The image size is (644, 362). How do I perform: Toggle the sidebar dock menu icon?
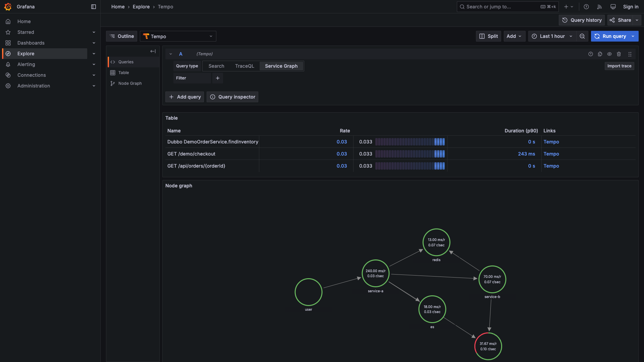(x=94, y=7)
